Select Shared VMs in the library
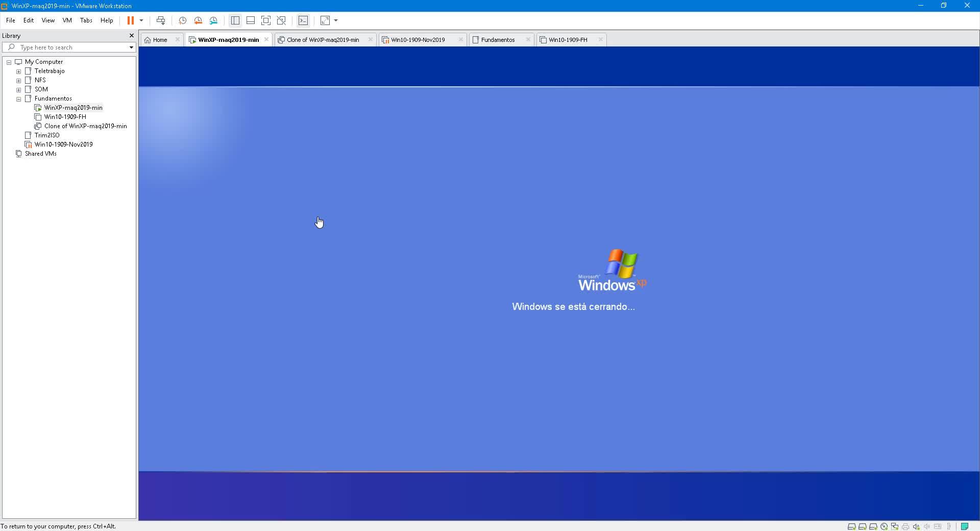Viewport: 980px width, 531px height. pyautogui.click(x=40, y=154)
